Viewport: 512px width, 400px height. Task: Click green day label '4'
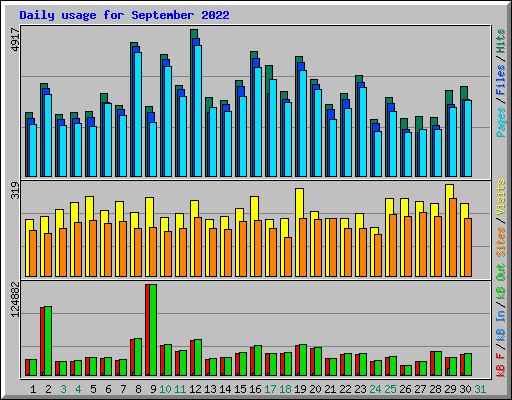click(x=78, y=389)
